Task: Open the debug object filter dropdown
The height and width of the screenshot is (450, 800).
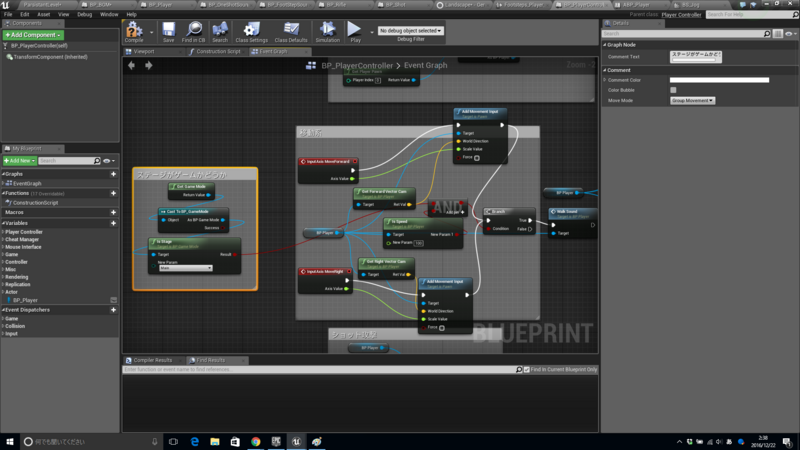Action: tap(410, 31)
